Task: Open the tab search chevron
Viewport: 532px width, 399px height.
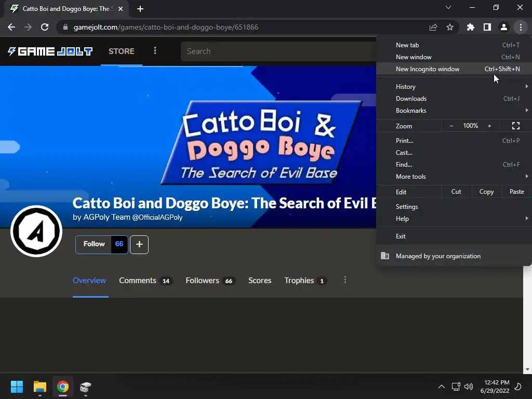Action: 448,7
